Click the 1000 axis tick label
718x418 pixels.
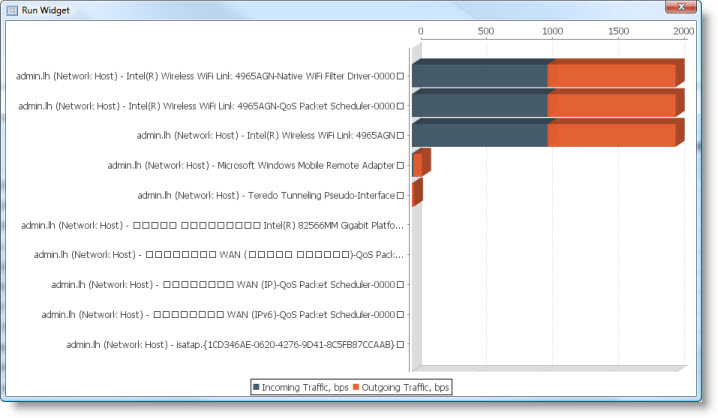[x=552, y=31]
